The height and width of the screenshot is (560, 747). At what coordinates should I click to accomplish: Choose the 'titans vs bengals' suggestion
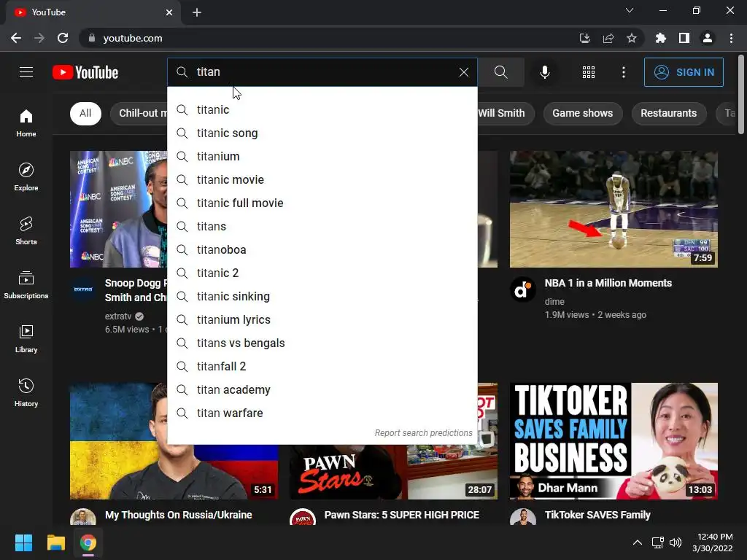pyautogui.click(x=322, y=343)
